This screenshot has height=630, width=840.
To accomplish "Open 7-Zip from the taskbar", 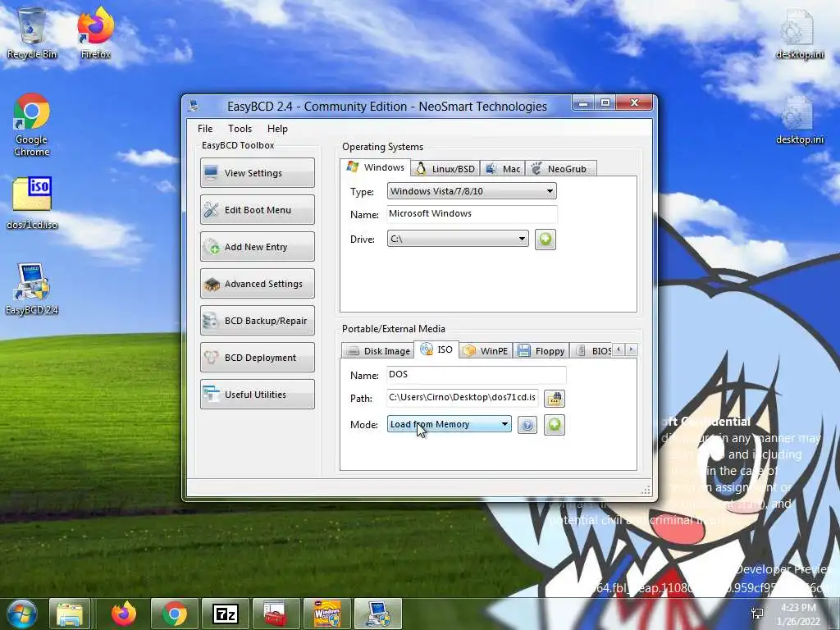I will coord(225,614).
